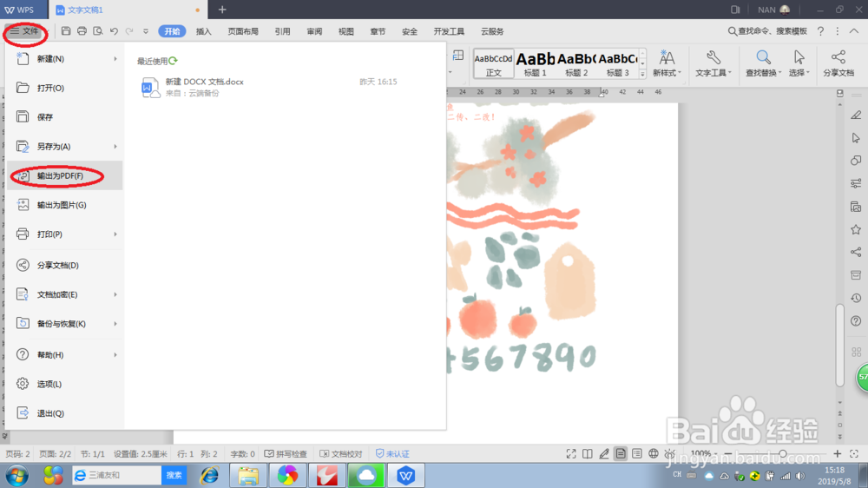Image resolution: width=868 pixels, height=488 pixels.
Task: Apply the 标题 2 style
Action: click(x=576, y=64)
